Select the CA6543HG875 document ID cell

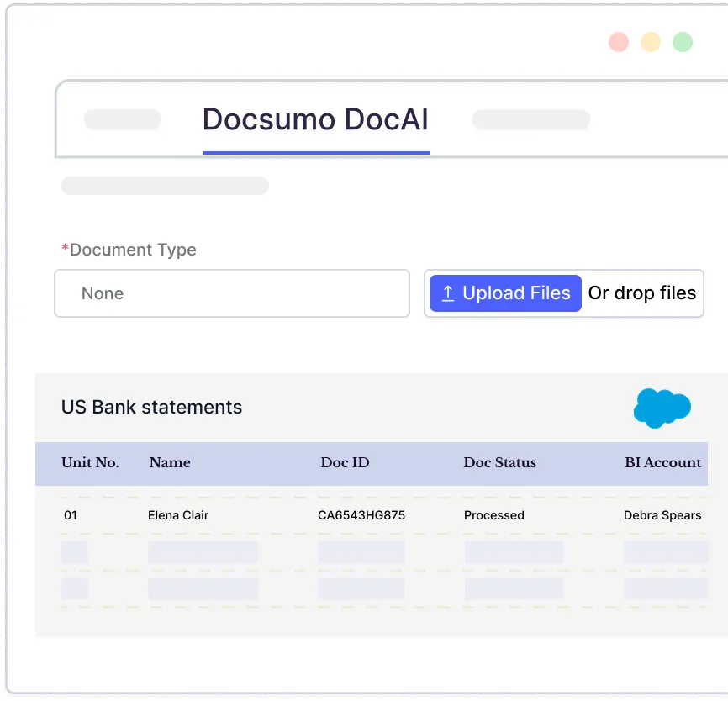click(361, 515)
